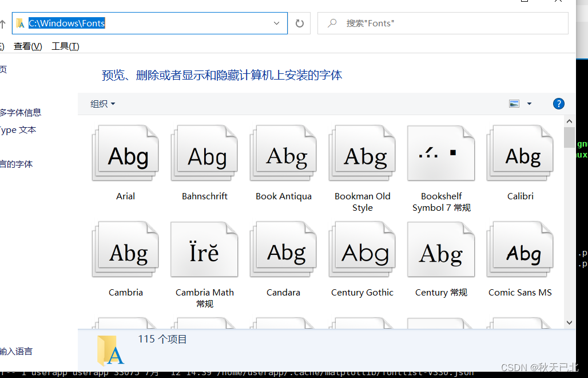Image resolution: width=588 pixels, height=378 pixels.
Task: Open the 多字体信息 sidebar link
Action: point(20,112)
